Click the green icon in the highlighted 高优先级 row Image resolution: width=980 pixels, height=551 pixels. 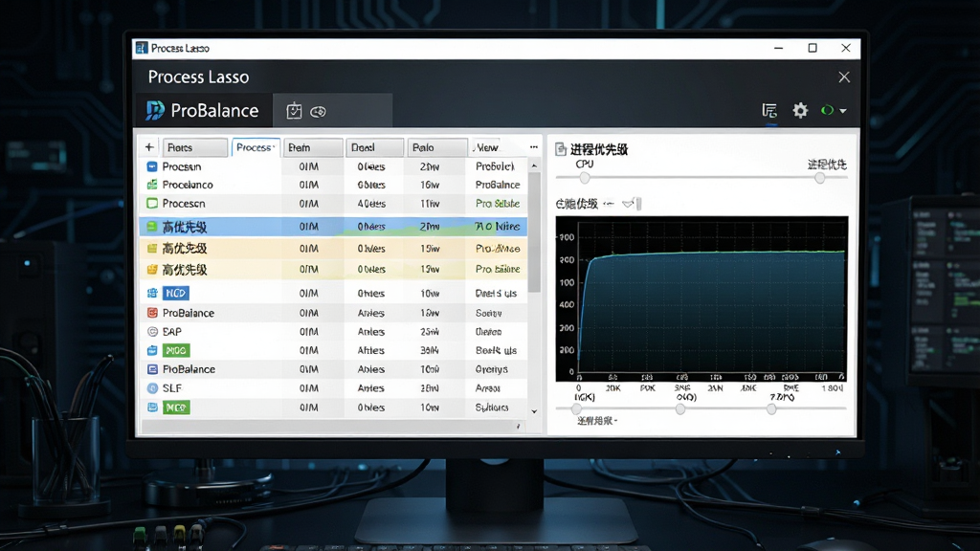[152, 227]
